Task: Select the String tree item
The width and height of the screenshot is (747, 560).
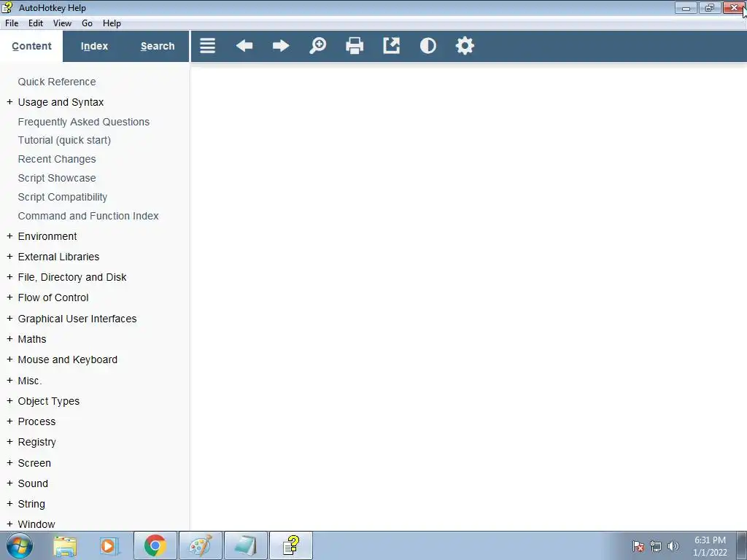Action: [31, 504]
